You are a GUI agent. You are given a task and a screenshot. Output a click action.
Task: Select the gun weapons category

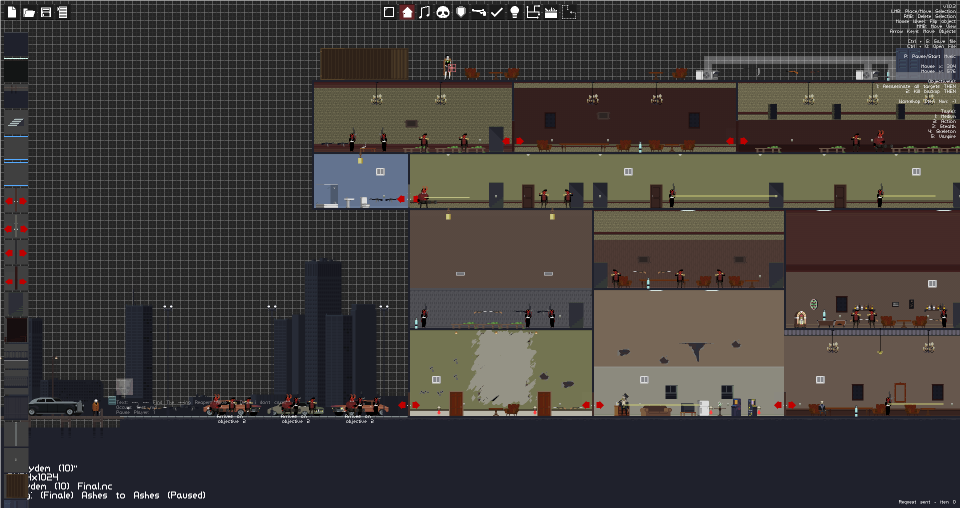[x=479, y=12]
